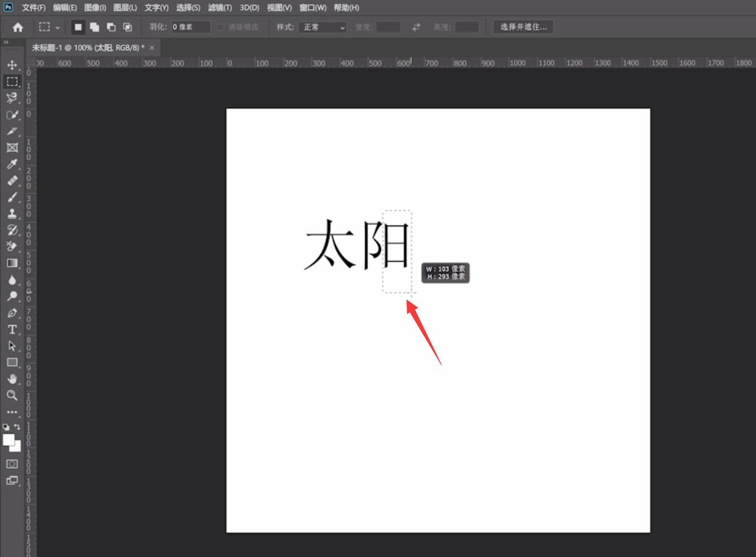Open the 窗口(W) menu
Image resolution: width=756 pixels, height=557 pixels.
[313, 7]
